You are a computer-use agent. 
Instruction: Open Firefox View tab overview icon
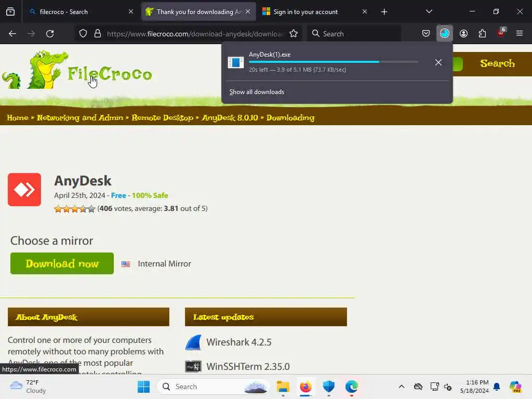click(10, 12)
